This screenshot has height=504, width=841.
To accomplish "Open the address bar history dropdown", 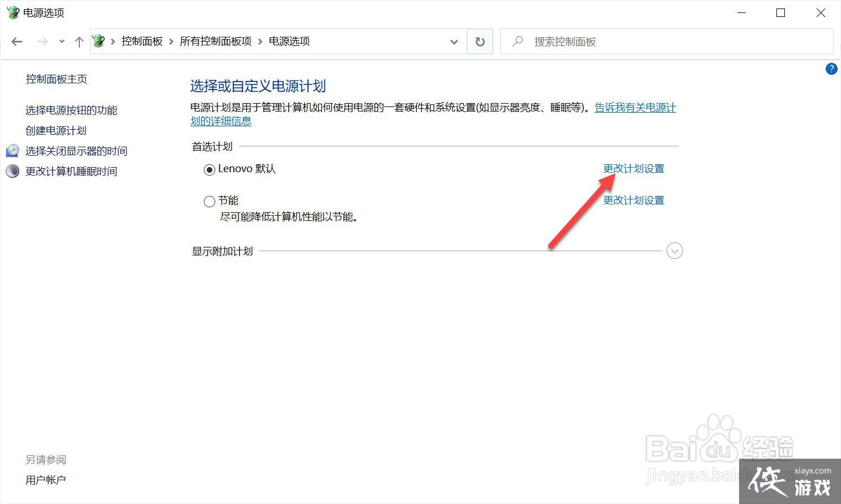I will pos(454,41).
